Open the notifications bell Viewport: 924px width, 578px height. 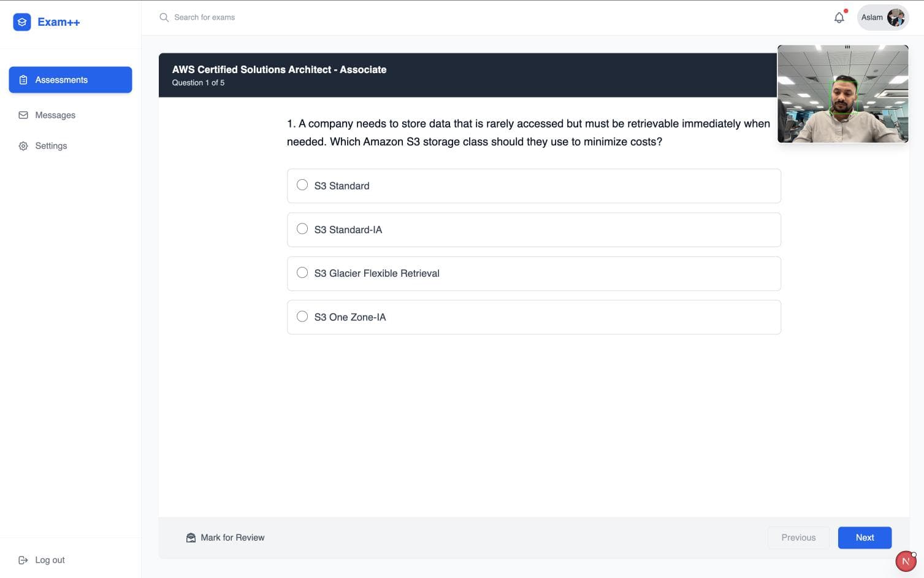click(x=839, y=18)
